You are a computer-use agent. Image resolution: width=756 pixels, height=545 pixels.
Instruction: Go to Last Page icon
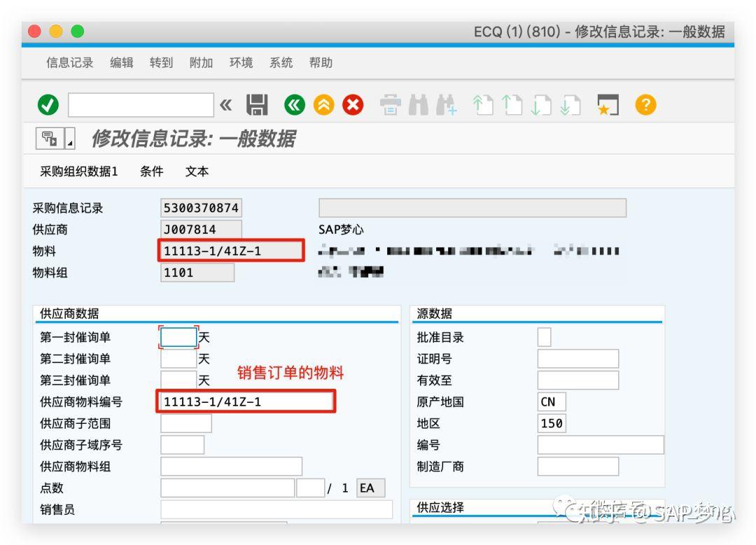pyautogui.click(x=570, y=104)
